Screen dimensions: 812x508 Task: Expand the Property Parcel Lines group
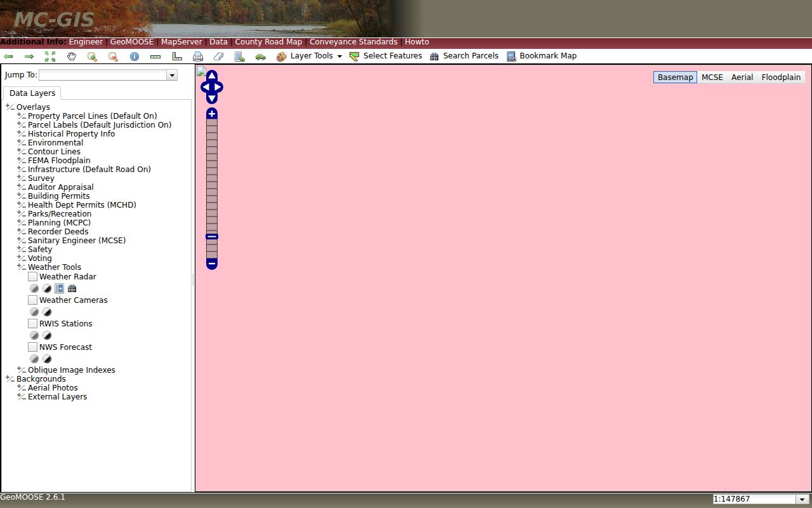click(22, 116)
